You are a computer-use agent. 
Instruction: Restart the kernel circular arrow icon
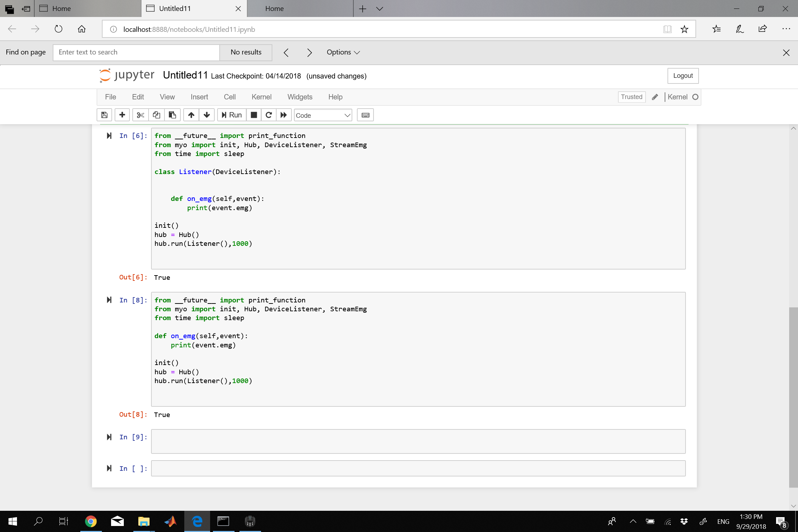pyautogui.click(x=269, y=115)
